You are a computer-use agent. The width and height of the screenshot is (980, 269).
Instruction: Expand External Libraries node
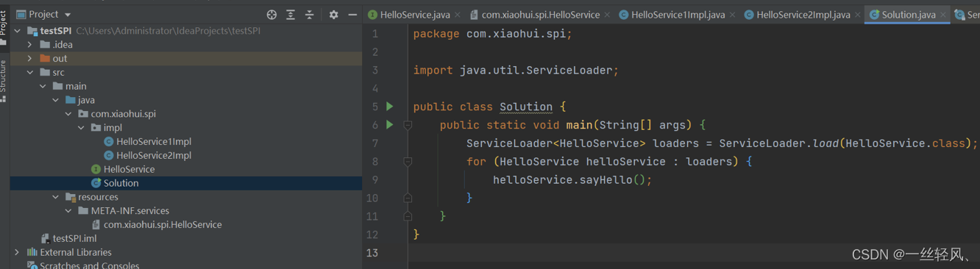coord(17,252)
